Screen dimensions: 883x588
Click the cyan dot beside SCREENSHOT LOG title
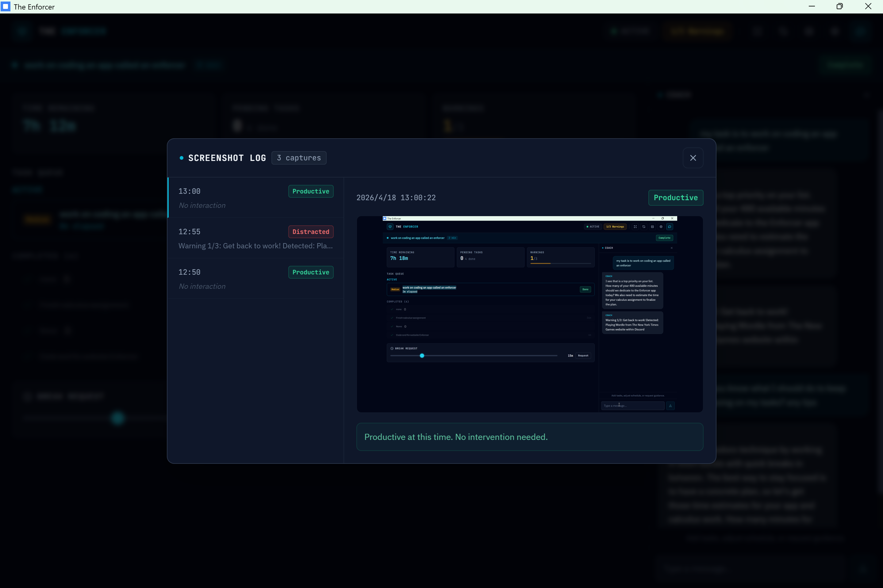coord(182,158)
